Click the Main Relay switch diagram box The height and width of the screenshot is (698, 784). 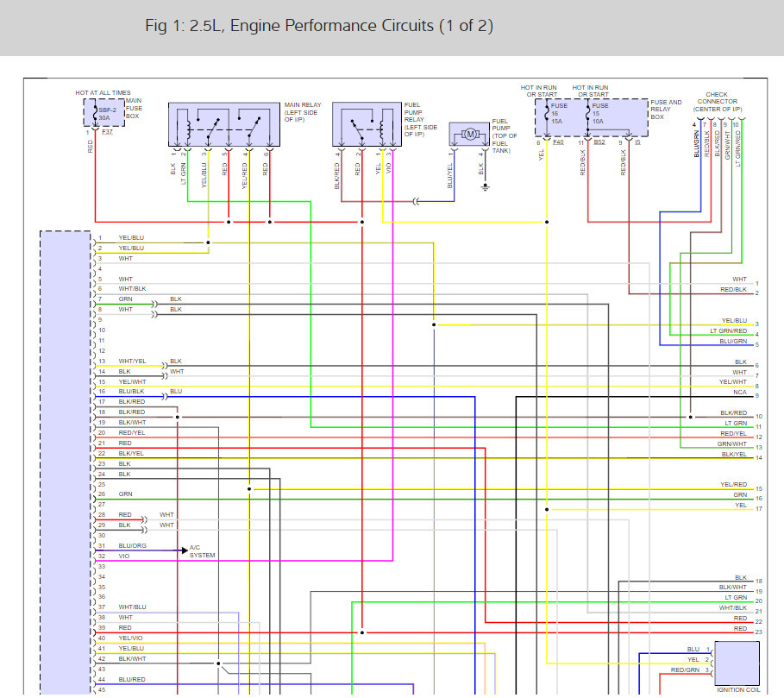pos(224,125)
